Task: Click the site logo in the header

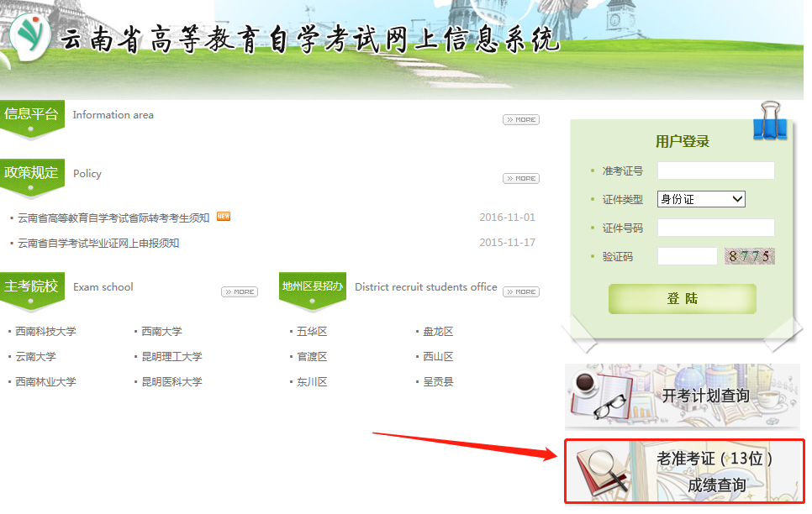Action: pyautogui.click(x=29, y=37)
